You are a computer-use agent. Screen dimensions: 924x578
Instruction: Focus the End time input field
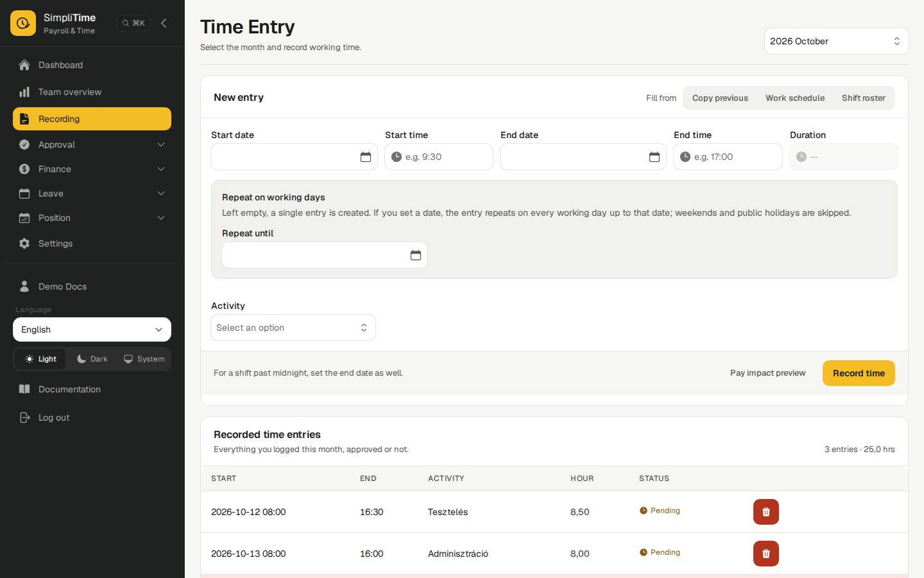tap(728, 157)
